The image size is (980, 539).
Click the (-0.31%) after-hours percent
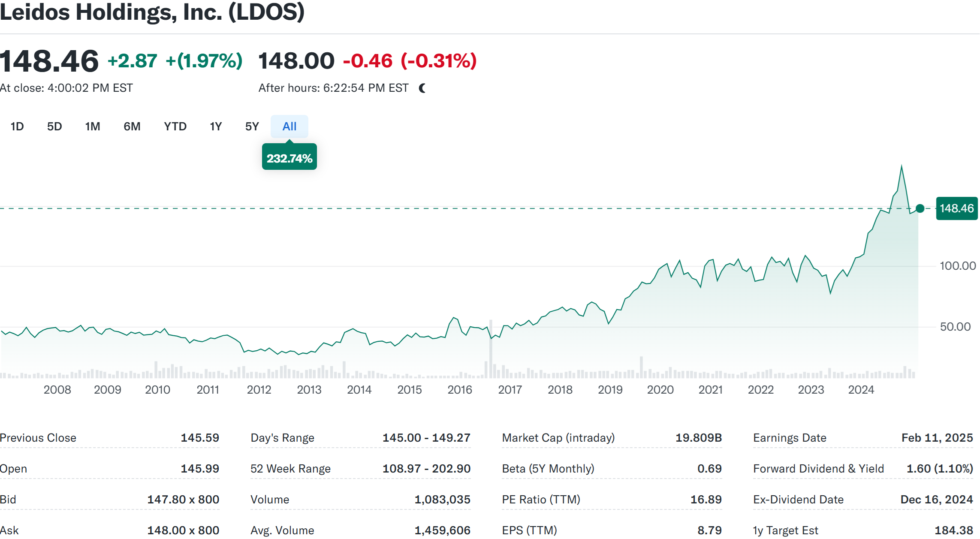pos(439,61)
